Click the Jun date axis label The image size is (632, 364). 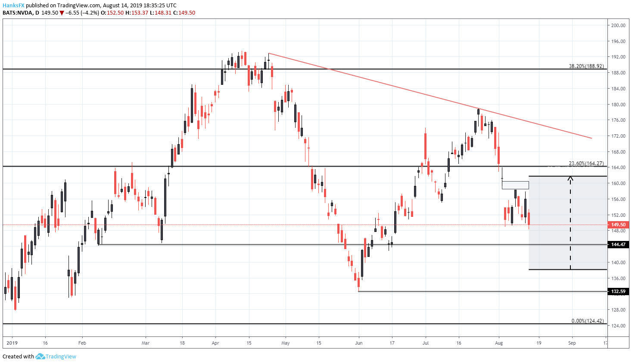359,343
